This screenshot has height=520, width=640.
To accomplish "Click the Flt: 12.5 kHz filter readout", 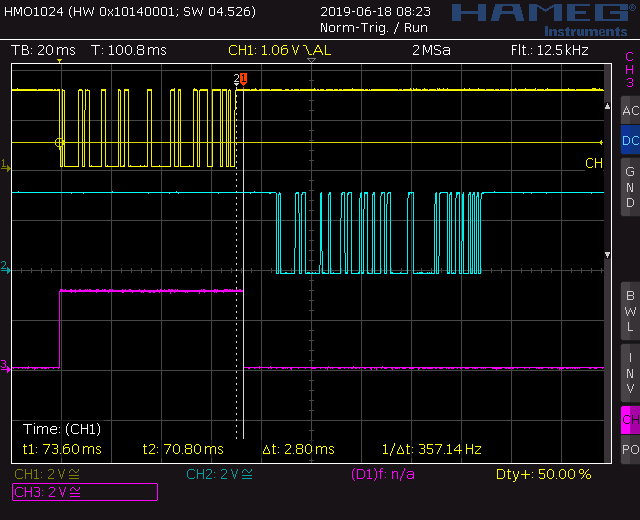I will tap(548, 50).
